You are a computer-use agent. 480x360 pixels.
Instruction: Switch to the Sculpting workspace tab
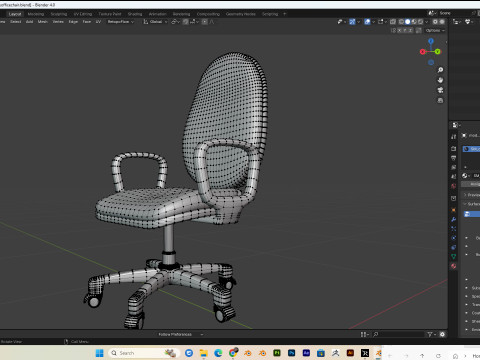59,14
